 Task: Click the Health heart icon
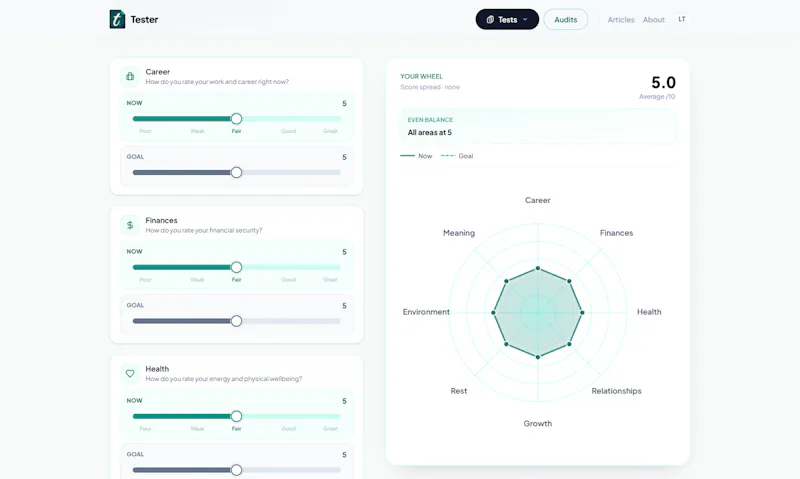coord(130,373)
